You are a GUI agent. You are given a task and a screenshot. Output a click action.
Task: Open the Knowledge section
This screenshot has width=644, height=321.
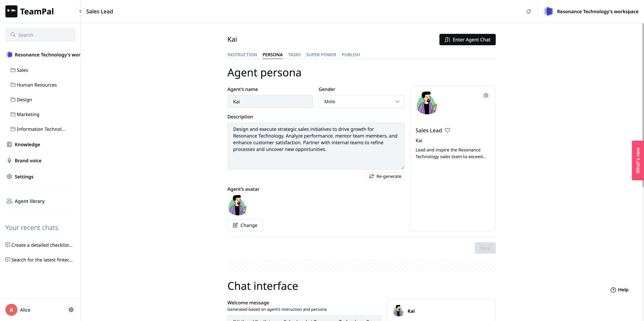(x=27, y=144)
